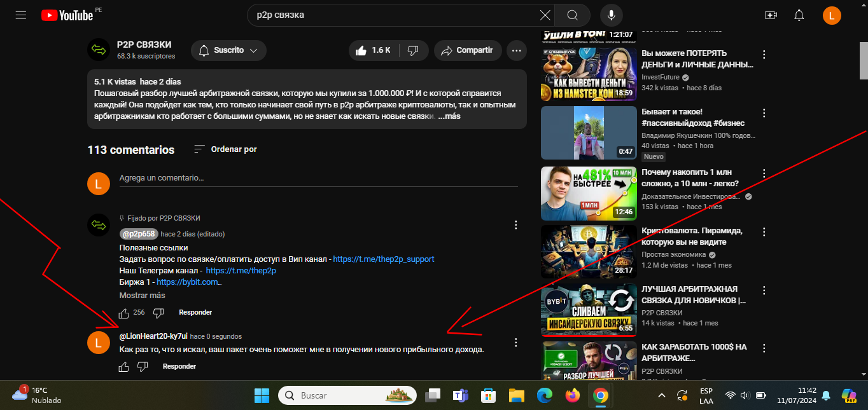This screenshot has height=410, width=868.
Task: Show hidden tray icons chevron
Action: (x=662, y=395)
